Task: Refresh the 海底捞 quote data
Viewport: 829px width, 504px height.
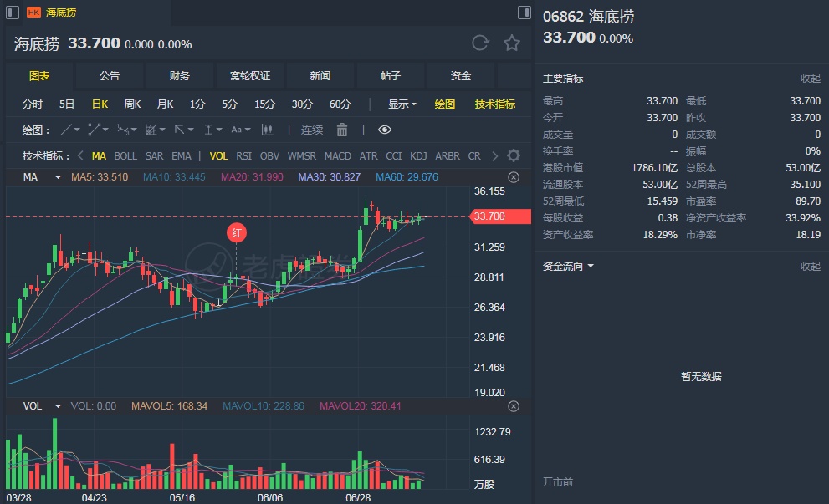Action: [x=480, y=43]
